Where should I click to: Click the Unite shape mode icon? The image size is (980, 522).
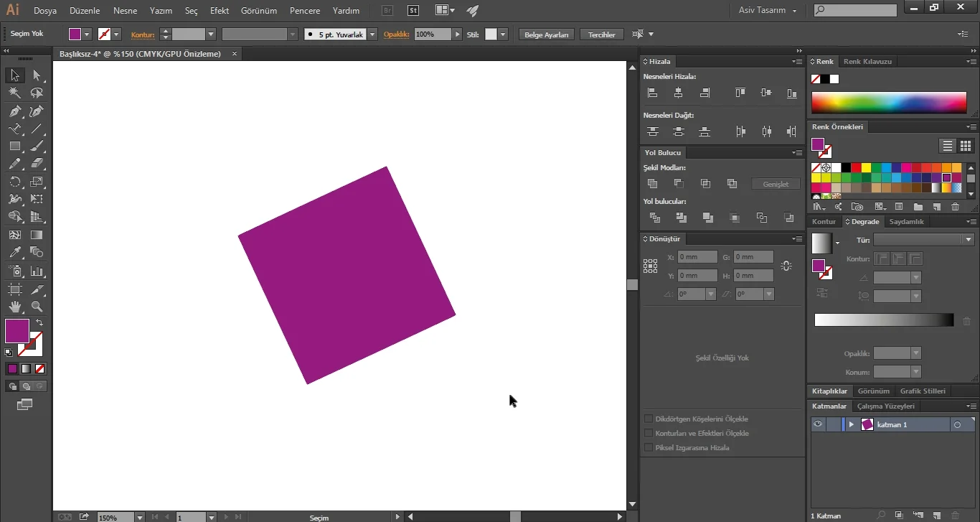652,184
